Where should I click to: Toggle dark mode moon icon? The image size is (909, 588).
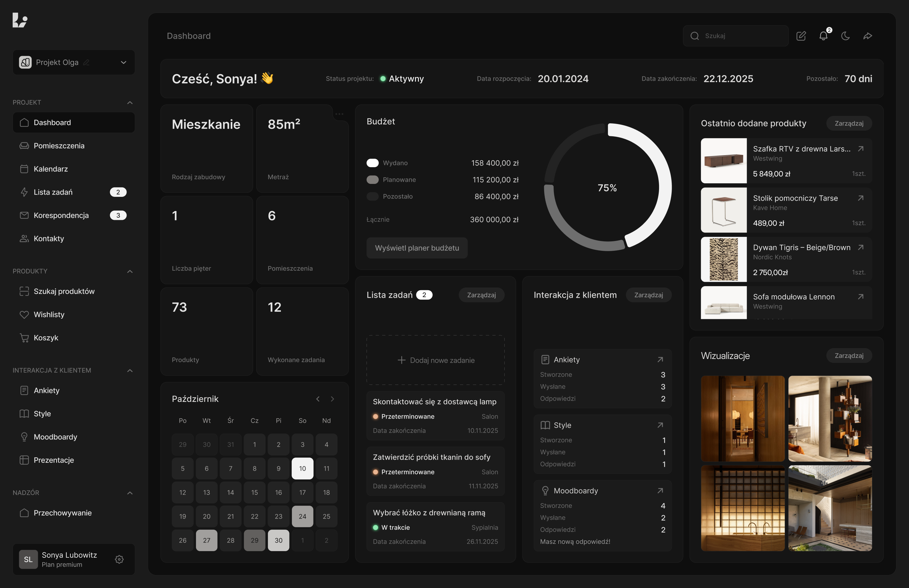[x=845, y=36]
